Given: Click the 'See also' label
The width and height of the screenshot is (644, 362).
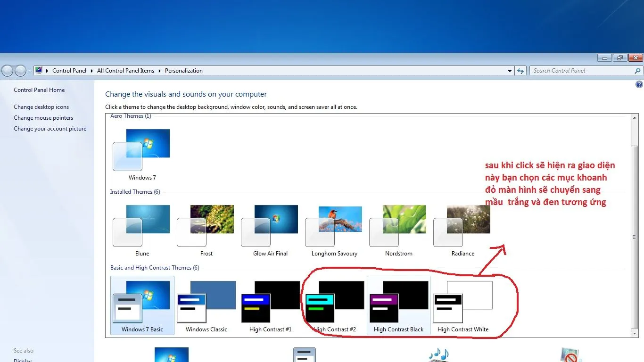Looking at the screenshot, I should [24, 351].
